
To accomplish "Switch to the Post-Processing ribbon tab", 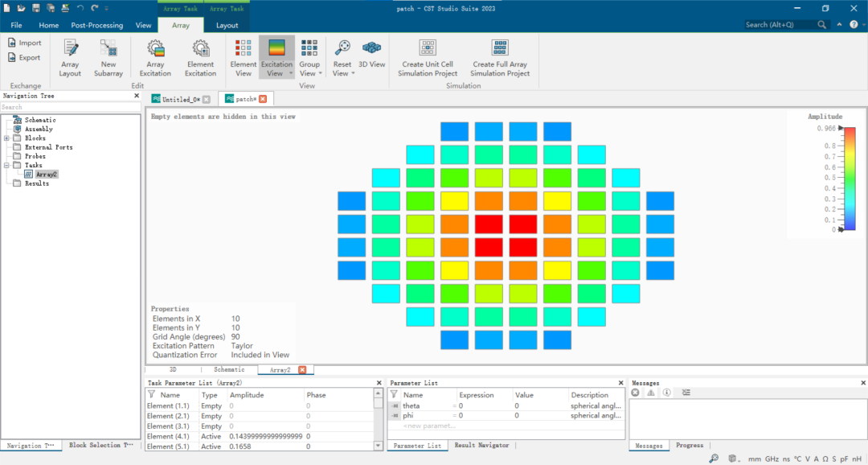I will (97, 25).
